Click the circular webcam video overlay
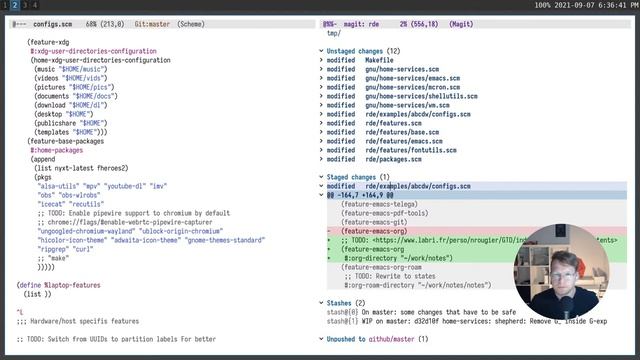640x360 pixels. click(x=562, y=272)
